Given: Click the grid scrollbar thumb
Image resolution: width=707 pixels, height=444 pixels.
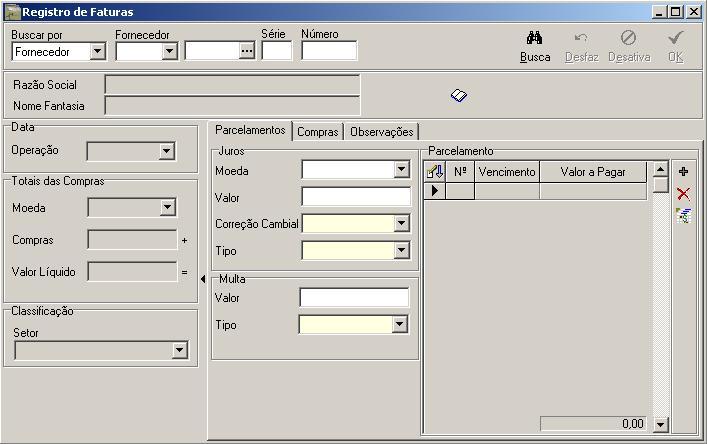Looking at the screenshot, I should coord(660,185).
